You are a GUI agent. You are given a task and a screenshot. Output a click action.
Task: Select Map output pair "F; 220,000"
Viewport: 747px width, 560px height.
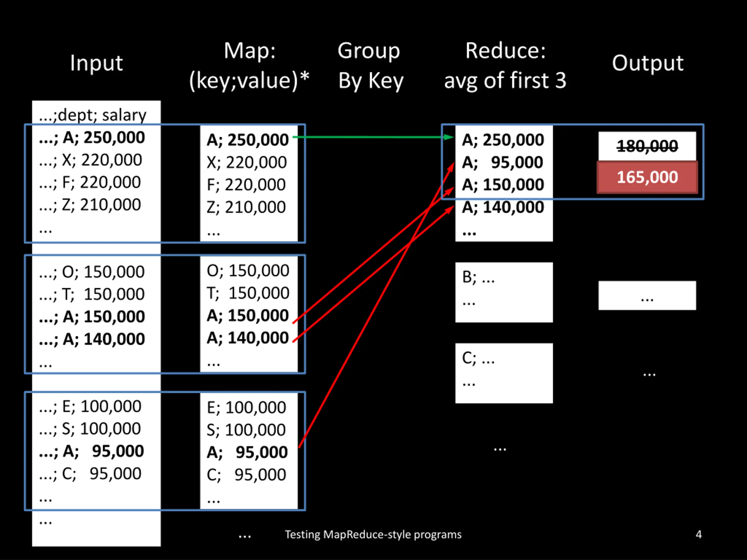point(246,185)
